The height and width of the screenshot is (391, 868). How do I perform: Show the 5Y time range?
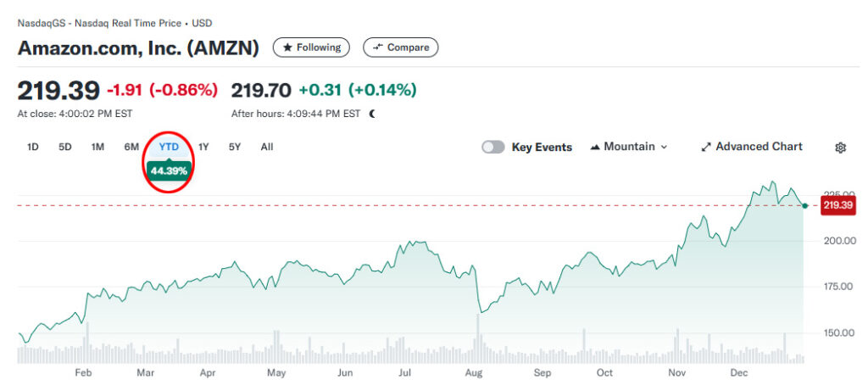tap(235, 147)
